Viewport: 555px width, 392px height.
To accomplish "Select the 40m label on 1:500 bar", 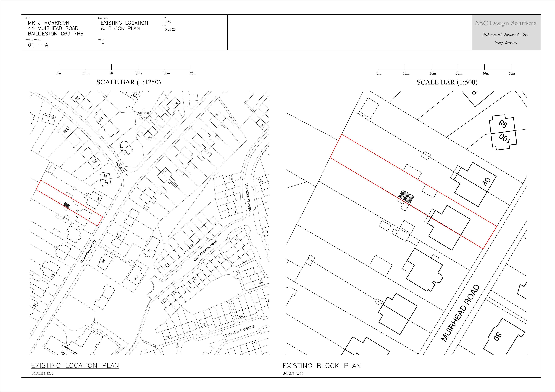I will point(485,73).
